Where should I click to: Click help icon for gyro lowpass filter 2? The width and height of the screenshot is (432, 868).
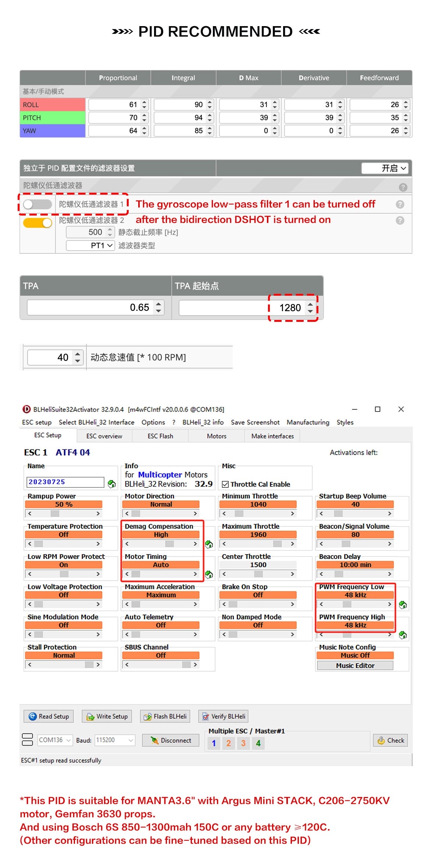[400, 221]
